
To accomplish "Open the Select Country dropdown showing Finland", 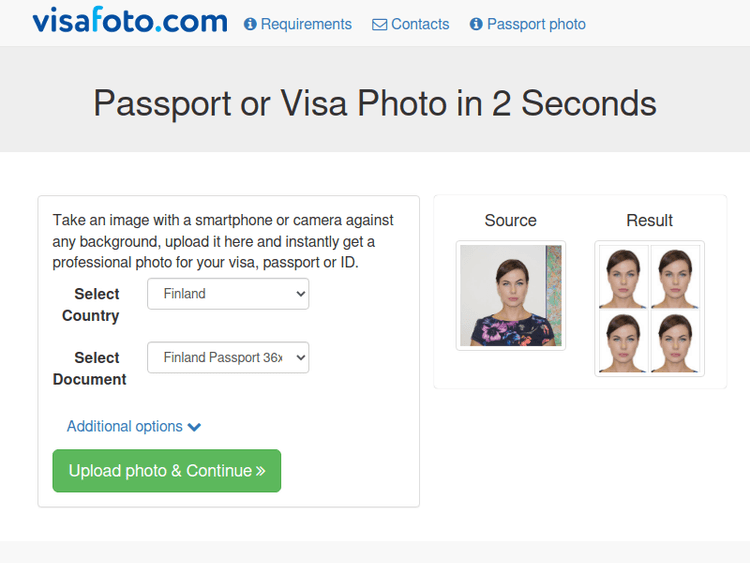I will point(228,294).
